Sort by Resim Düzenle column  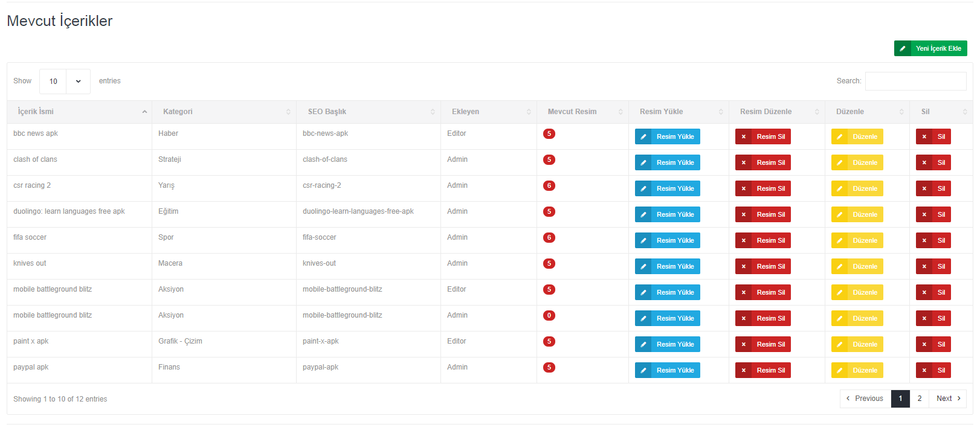coord(777,112)
